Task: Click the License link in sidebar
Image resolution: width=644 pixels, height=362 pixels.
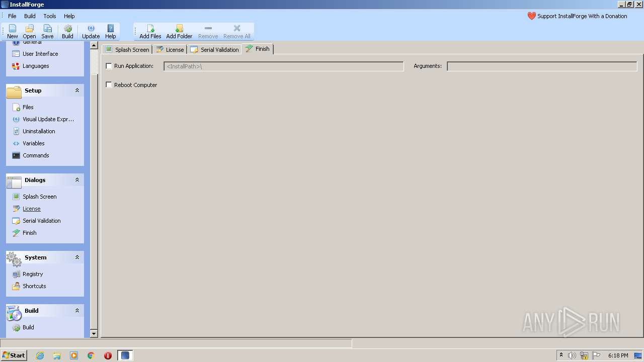Action: [x=31, y=209]
